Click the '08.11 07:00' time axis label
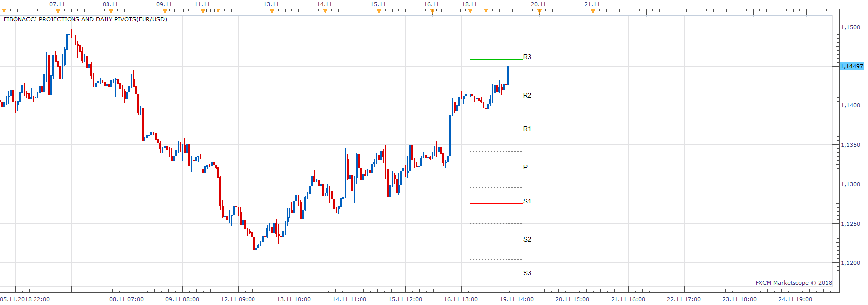Viewport: 868px width, 305px height. (x=127, y=299)
